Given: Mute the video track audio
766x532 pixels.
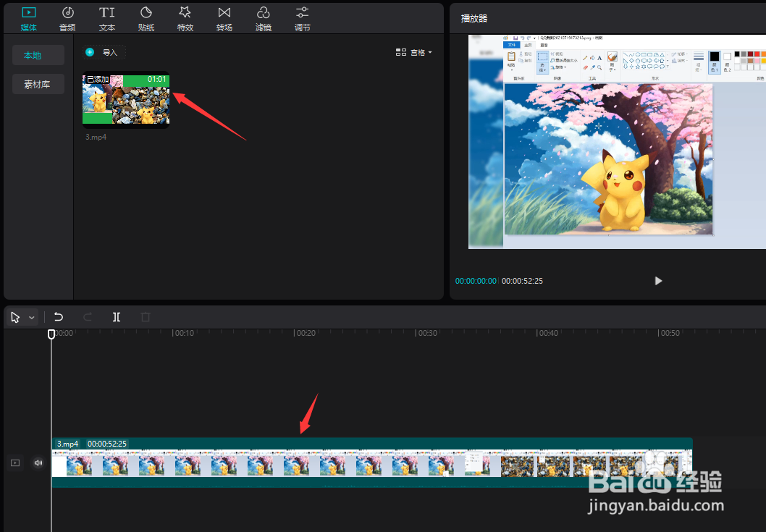Looking at the screenshot, I should click(x=38, y=463).
